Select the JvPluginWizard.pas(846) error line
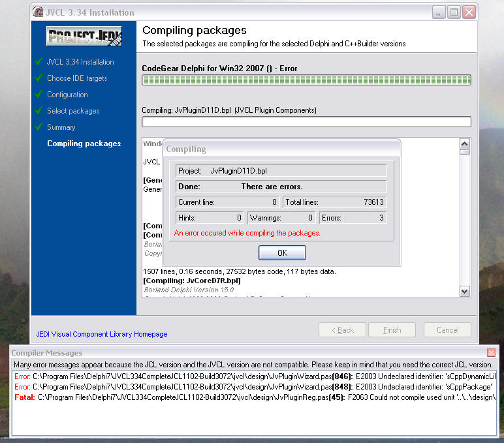Image resolution: width=504 pixels, height=443 pixels. (x=255, y=376)
